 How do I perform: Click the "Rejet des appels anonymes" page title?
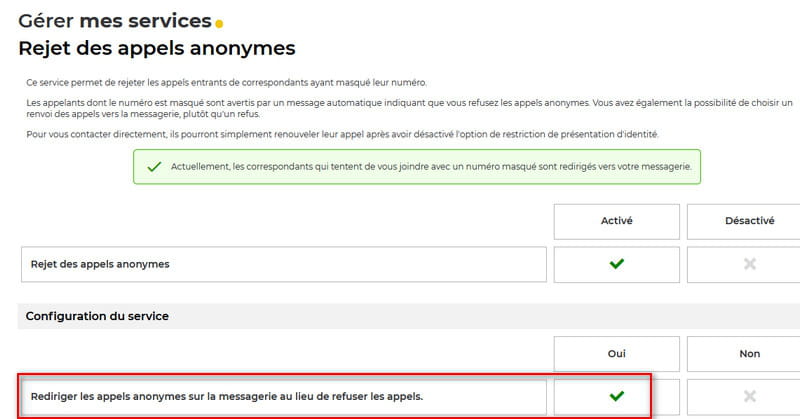(157, 47)
